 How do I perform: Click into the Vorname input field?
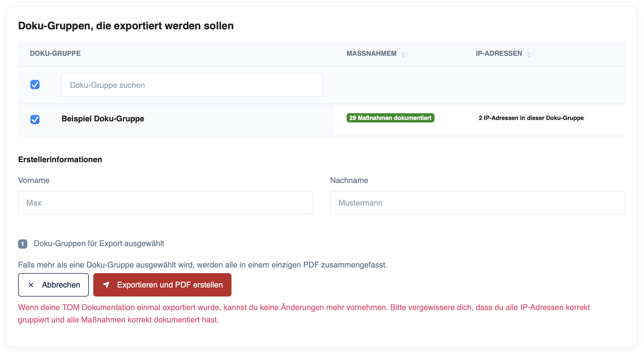point(166,203)
